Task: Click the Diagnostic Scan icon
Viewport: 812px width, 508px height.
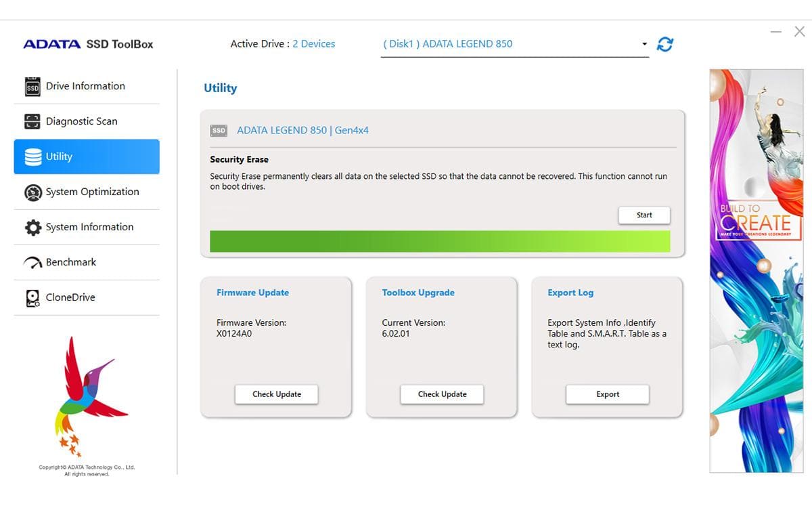Action: tap(32, 121)
